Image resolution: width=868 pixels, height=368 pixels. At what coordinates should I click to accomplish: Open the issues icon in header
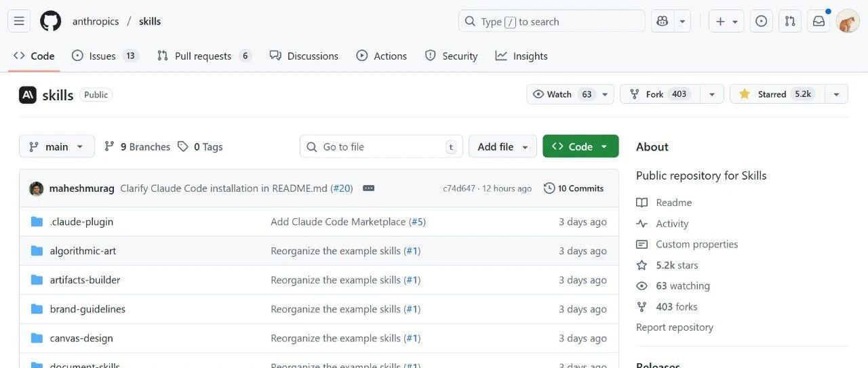(761, 21)
